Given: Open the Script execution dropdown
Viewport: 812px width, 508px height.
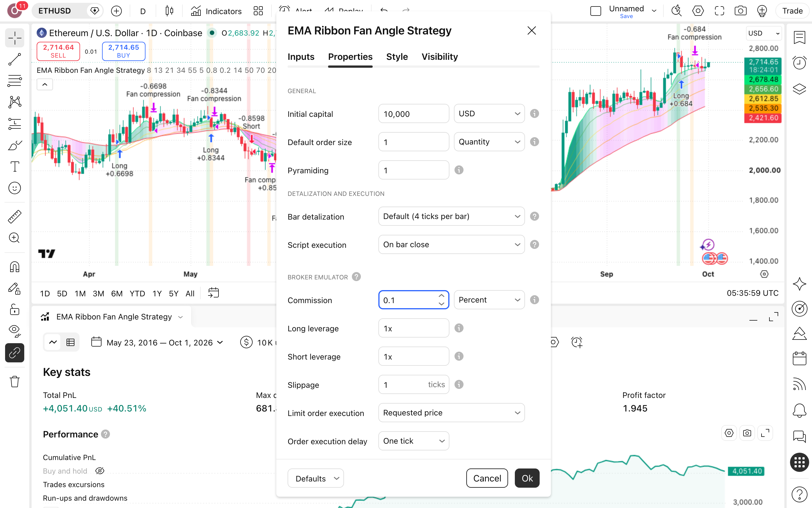Looking at the screenshot, I should (x=451, y=245).
